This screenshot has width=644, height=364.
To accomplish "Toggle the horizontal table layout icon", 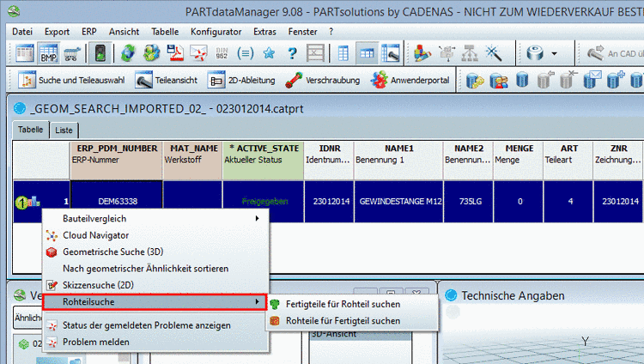I will 367,53.
